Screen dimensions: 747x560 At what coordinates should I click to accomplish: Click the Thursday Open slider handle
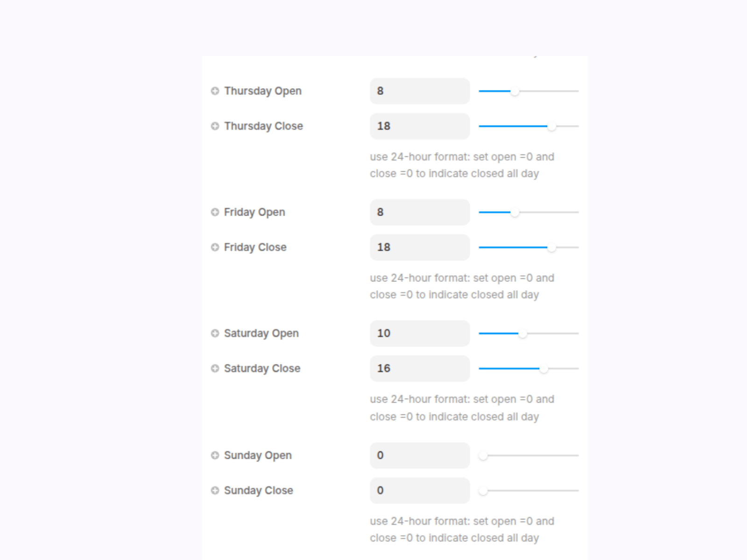pos(514,91)
